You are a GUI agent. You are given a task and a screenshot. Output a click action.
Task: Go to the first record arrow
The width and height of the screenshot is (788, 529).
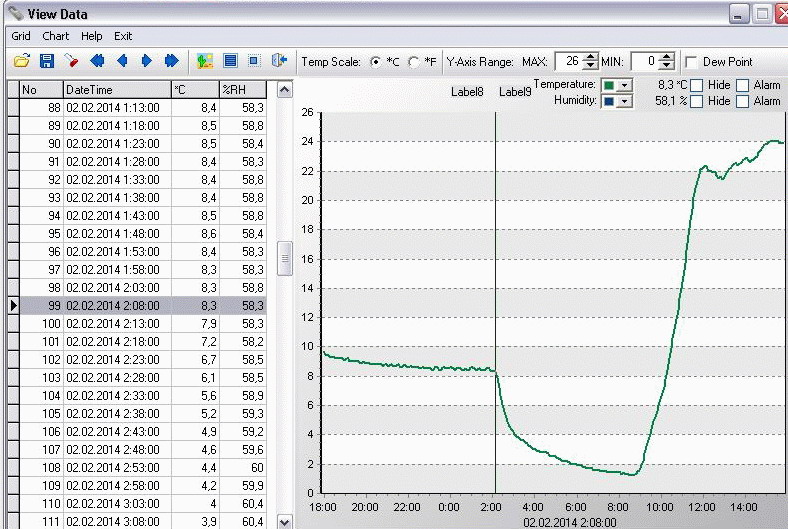[x=98, y=61]
